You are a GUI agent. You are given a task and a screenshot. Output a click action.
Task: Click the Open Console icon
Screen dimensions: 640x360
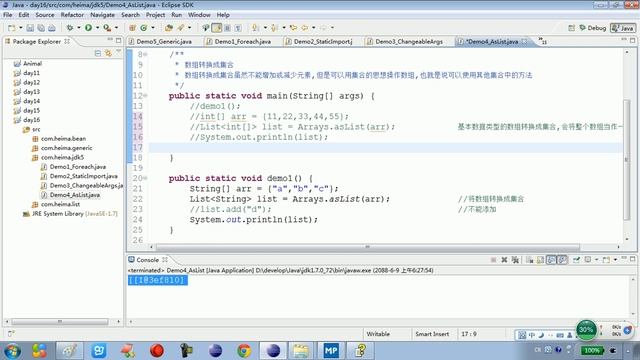(606, 260)
